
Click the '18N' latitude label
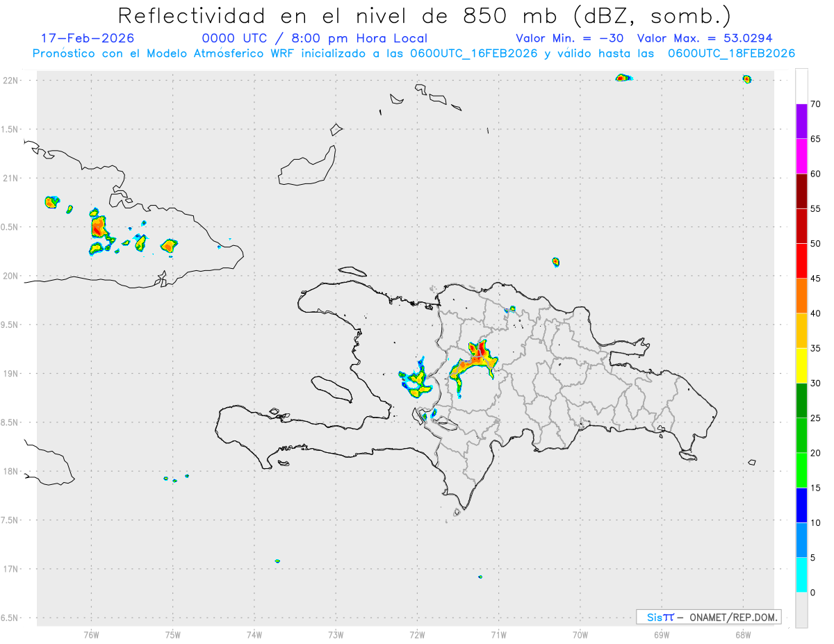click(10, 471)
